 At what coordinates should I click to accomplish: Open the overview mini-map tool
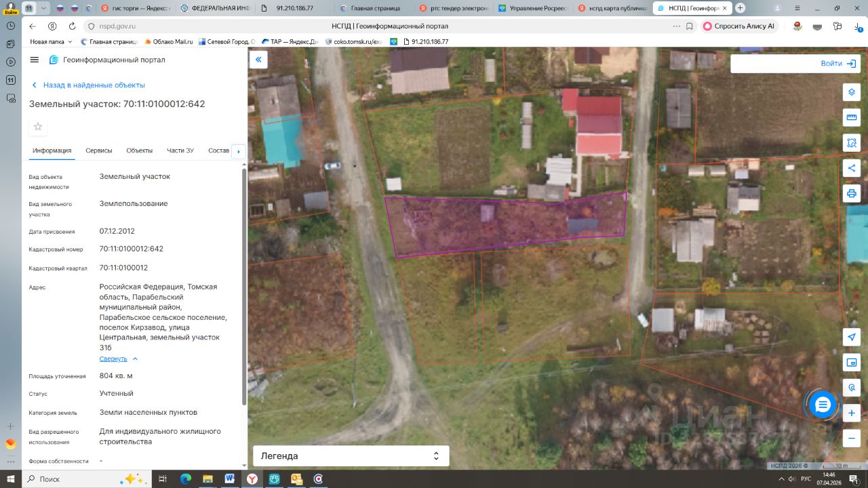[852, 363]
